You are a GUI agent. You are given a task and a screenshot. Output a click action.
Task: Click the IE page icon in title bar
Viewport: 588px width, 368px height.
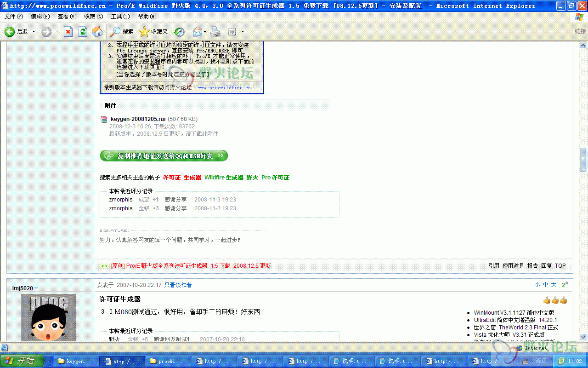tap(5, 6)
